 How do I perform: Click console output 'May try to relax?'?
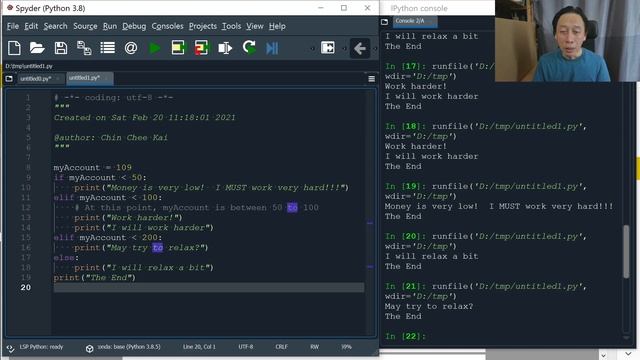click(429, 307)
